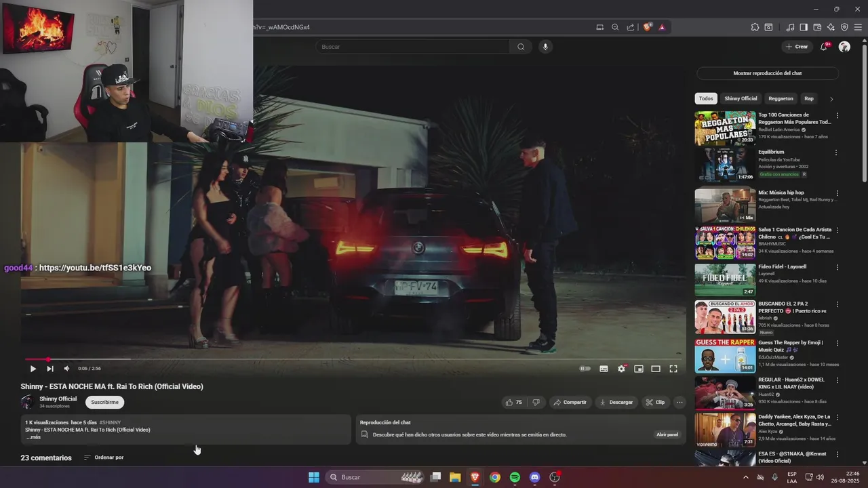Open the Brave Wallet icon

(x=817, y=27)
